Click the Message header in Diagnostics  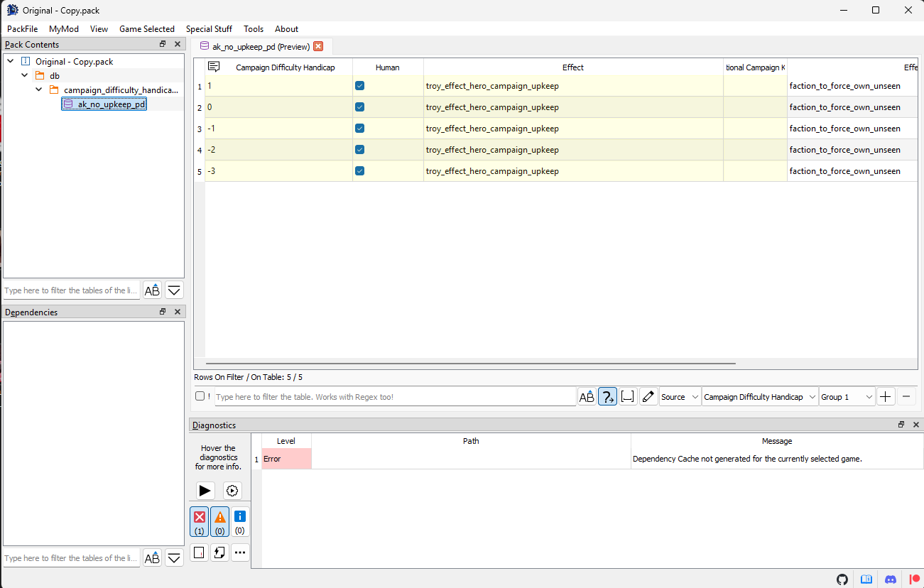(x=777, y=441)
